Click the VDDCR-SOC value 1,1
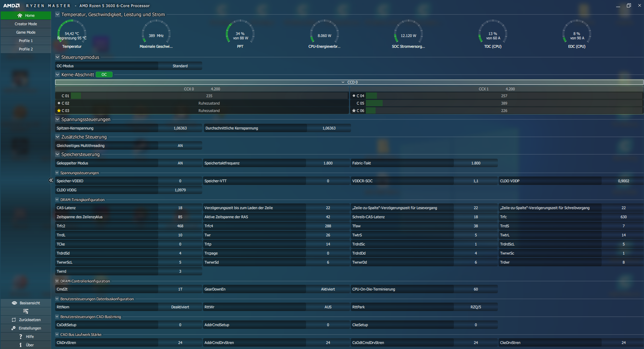The width and height of the screenshot is (644, 349). click(x=476, y=181)
